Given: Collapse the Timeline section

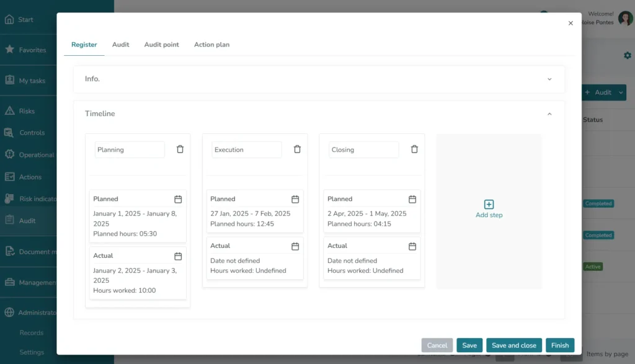Looking at the screenshot, I should click(x=549, y=114).
